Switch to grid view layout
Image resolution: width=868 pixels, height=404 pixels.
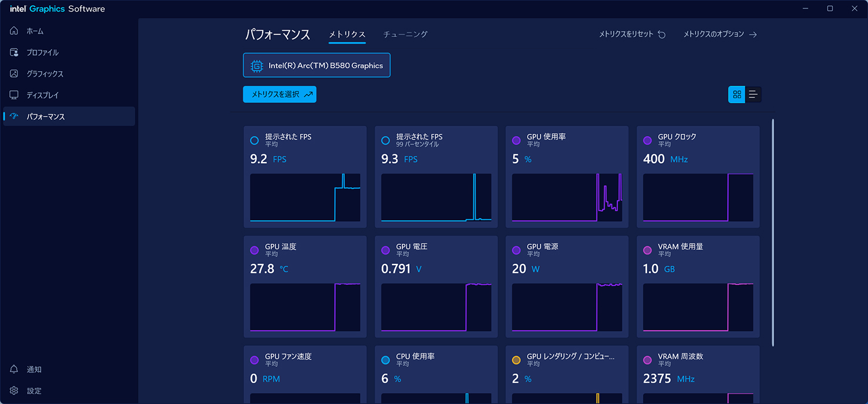(737, 94)
